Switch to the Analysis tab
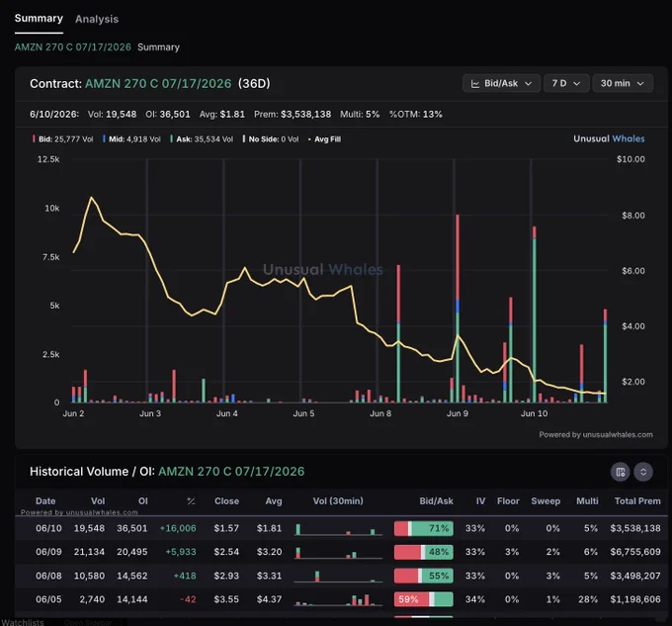The width and height of the screenshot is (672, 626). 97,20
